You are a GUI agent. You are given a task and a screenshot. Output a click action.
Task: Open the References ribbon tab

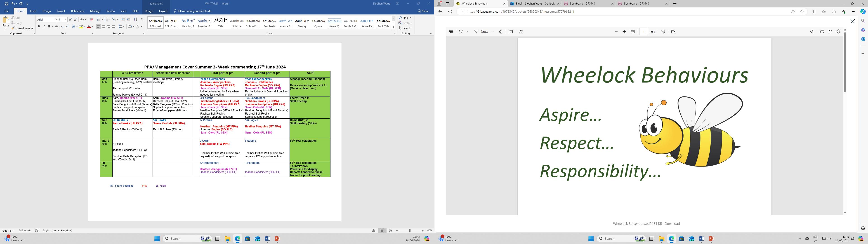click(78, 11)
